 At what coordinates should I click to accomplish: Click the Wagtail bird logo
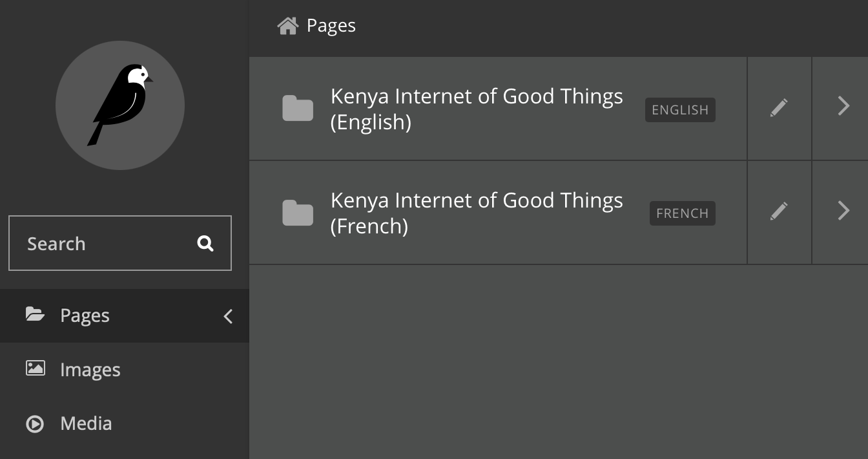[x=120, y=105]
